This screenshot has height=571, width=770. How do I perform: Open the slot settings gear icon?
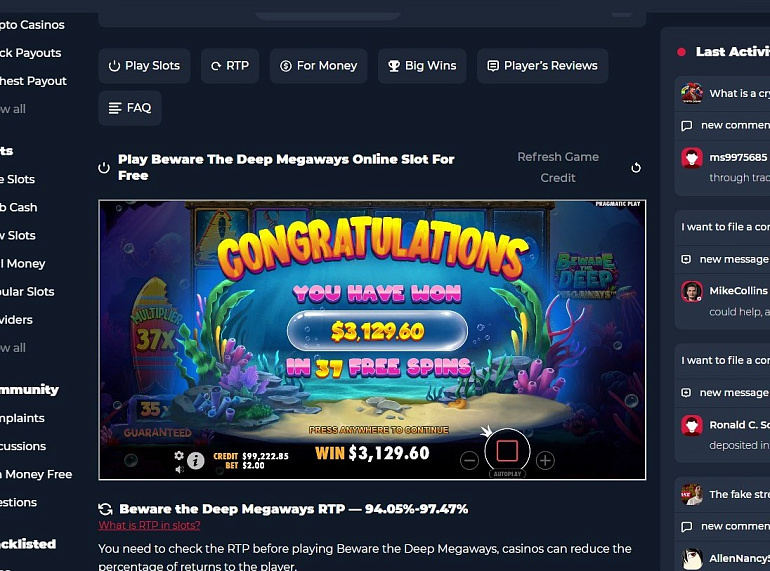(179, 455)
